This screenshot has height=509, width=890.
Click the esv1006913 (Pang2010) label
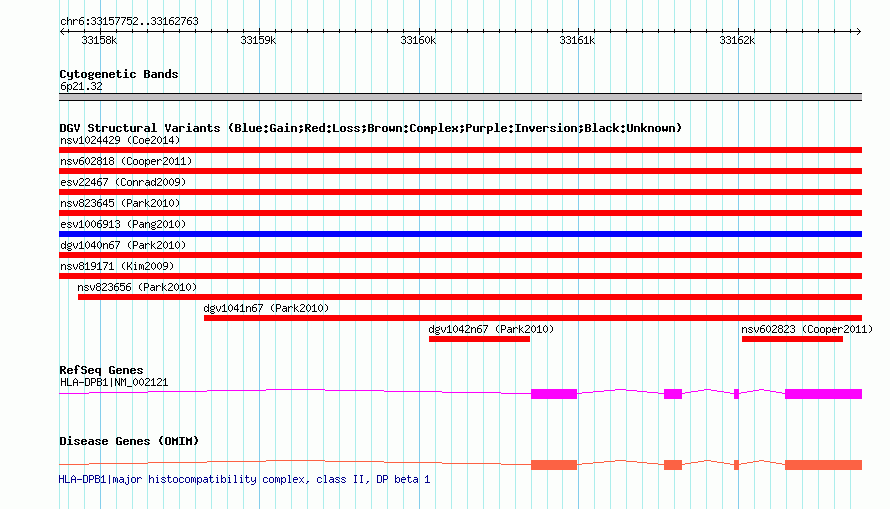point(123,224)
